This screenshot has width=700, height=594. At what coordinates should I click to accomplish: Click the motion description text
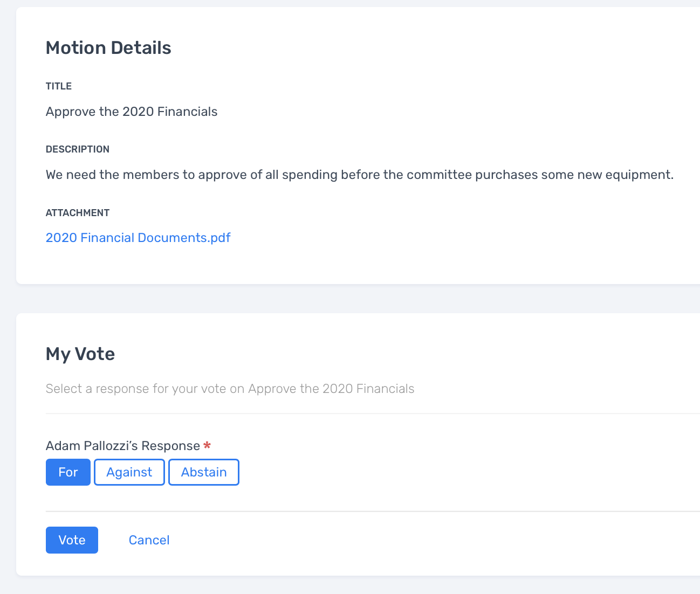point(359,174)
